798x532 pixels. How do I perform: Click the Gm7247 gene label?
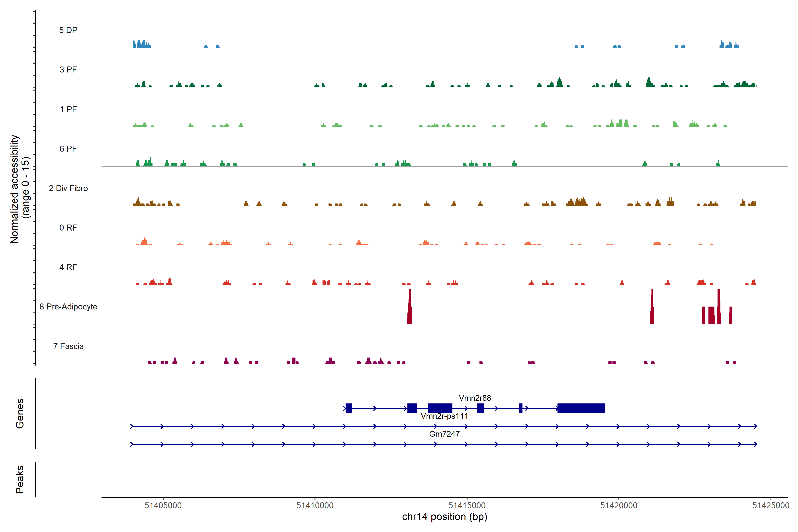[444, 434]
